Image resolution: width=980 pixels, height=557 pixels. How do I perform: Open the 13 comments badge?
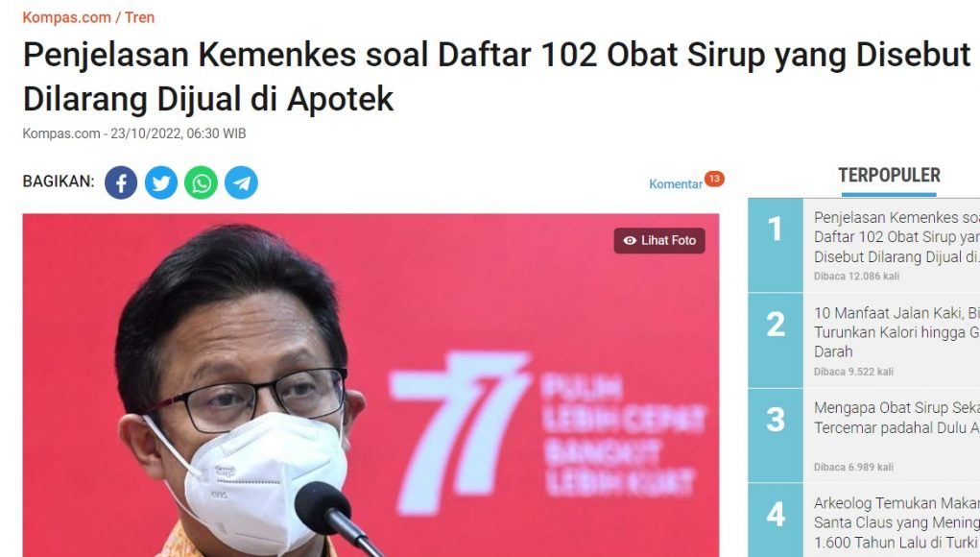click(x=714, y=179)
